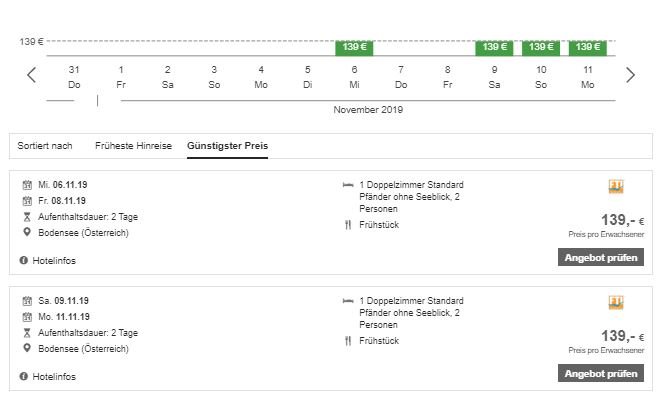Click the location pin icon in second offer
Viewport: 661px width, 397px height.
[x=27, y=348]
